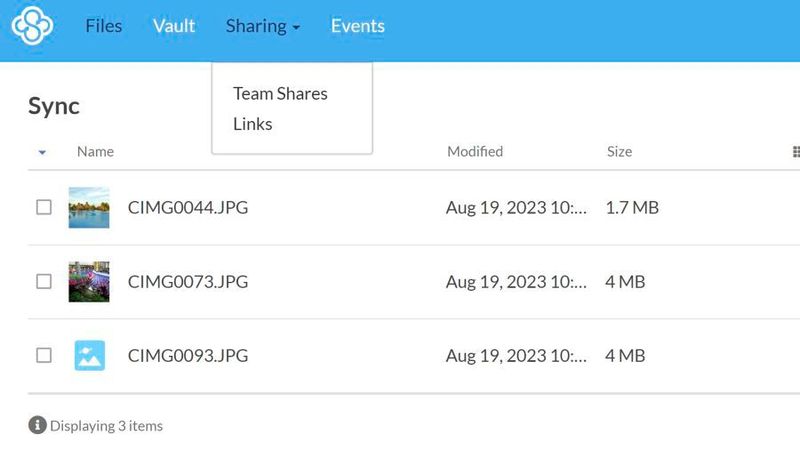800x450 pixels.
Task: Select Links in the Sharing dropdown
Action: pyautogui.click(x=253, y=124)
